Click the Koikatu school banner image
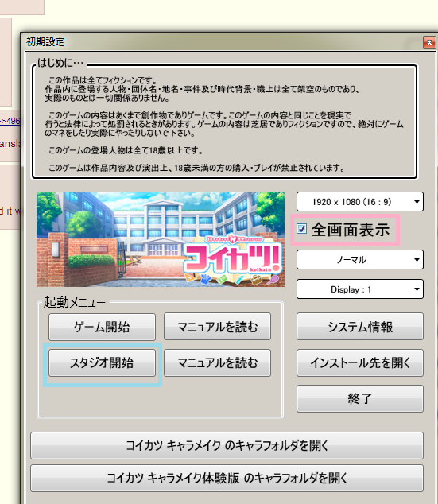 [x=161, y=239]
